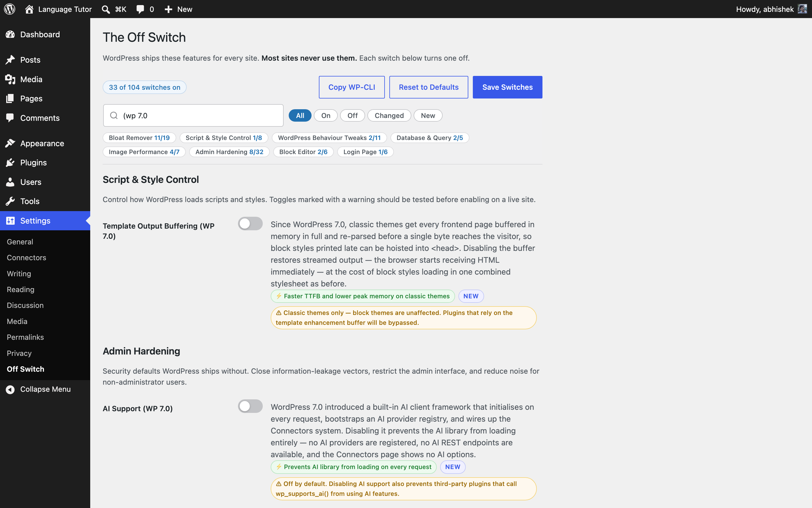Click the switches search input field

pos(193,116)
